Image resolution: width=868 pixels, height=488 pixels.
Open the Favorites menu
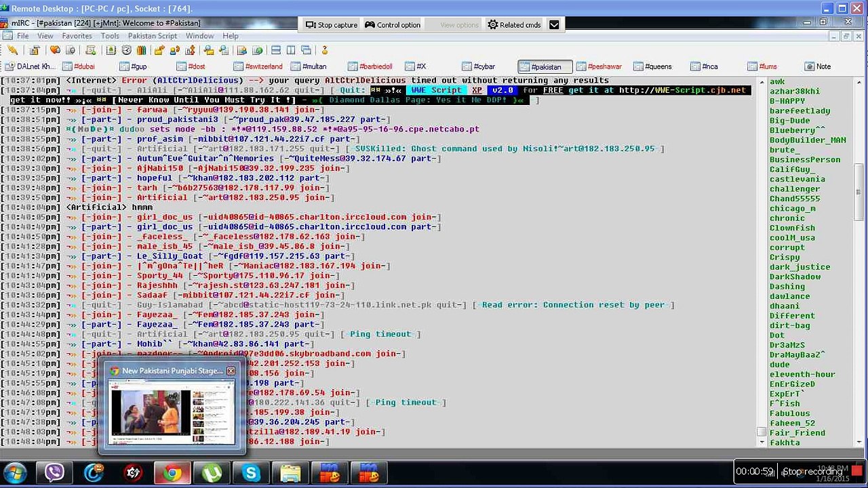click(77, 36)
